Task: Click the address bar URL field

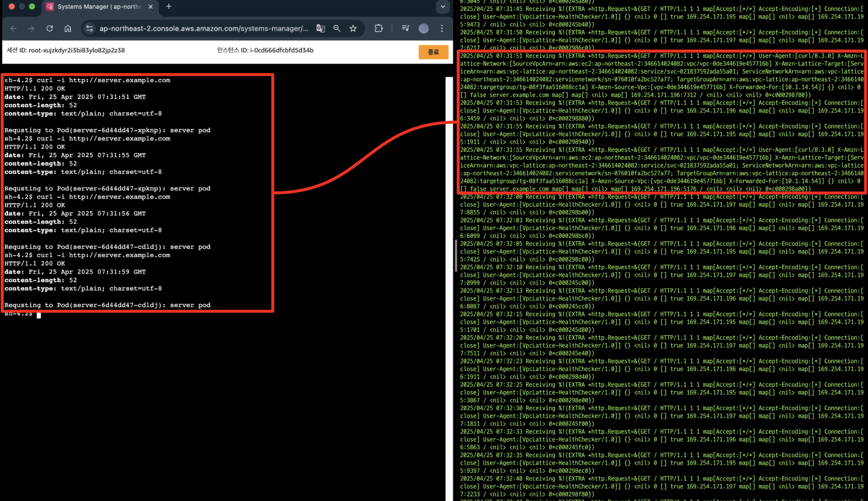Action: point(203,28)
